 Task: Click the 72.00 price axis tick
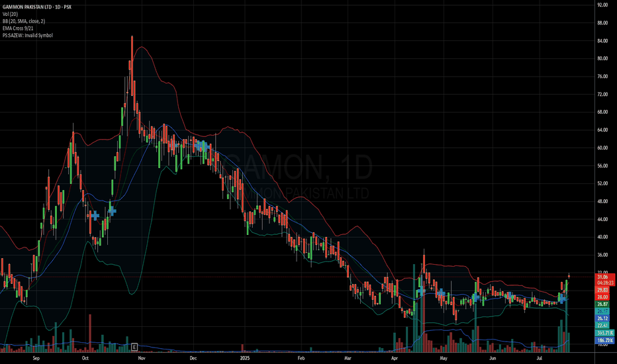click(x=602, y=94)
